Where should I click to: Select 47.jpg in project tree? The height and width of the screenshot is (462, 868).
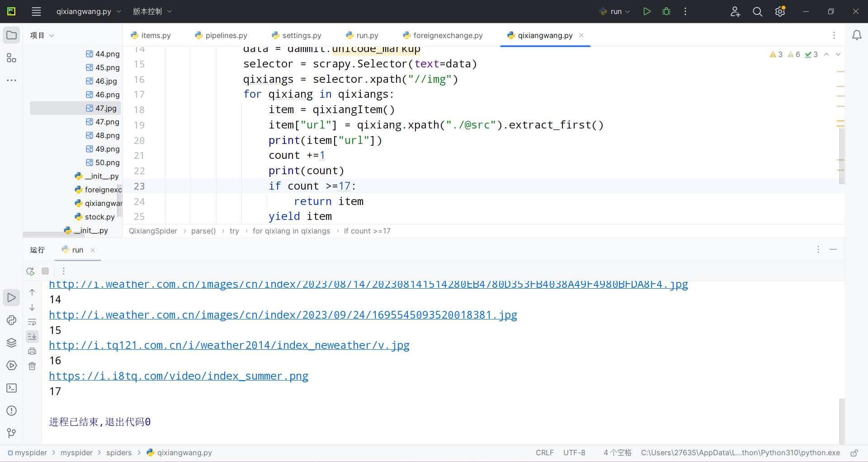[75, 108]
